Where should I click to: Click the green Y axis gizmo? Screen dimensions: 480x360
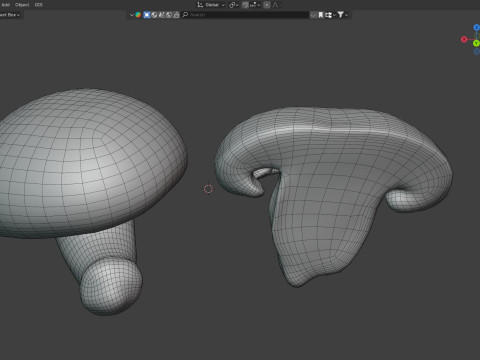476,43
